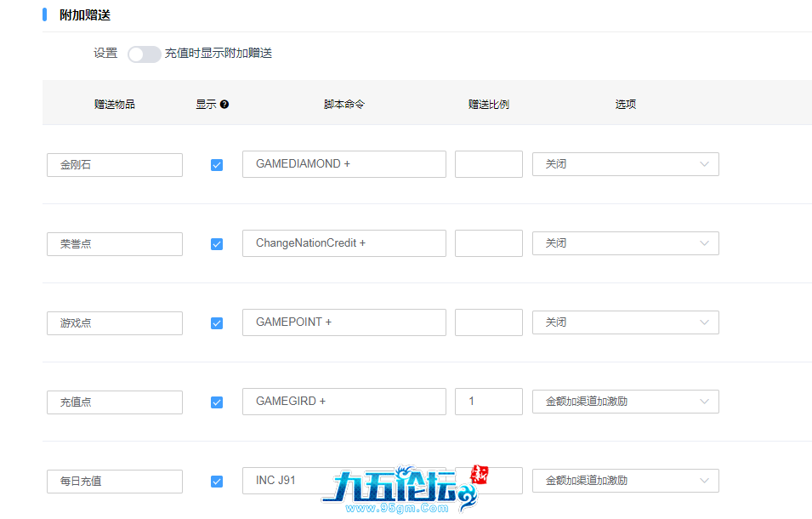
Task: Expand 充值点 row 金额加渠道加激励 dropdown
Action: coord(625,402)
